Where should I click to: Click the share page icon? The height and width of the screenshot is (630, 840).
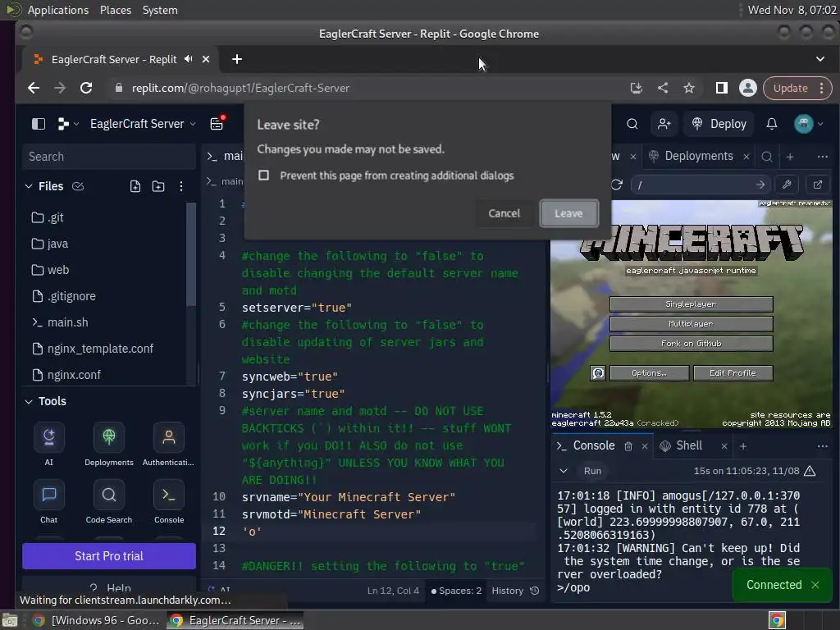[x=663, y=88]
